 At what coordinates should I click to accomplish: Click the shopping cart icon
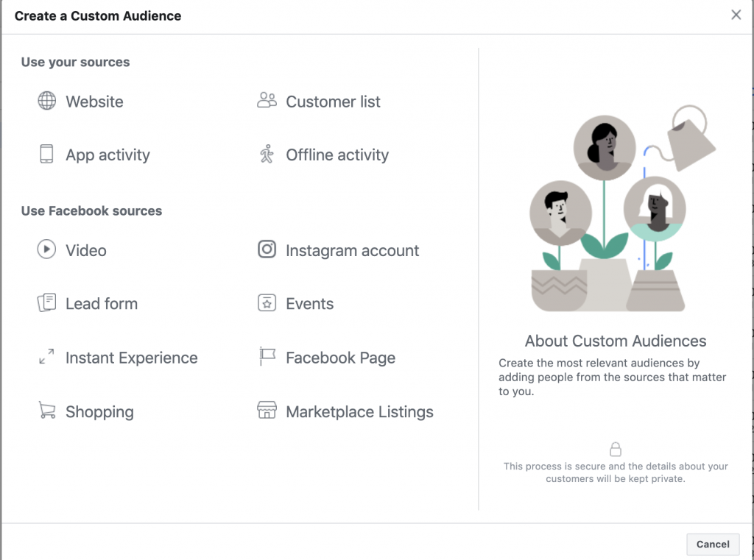tap(46, 411)
